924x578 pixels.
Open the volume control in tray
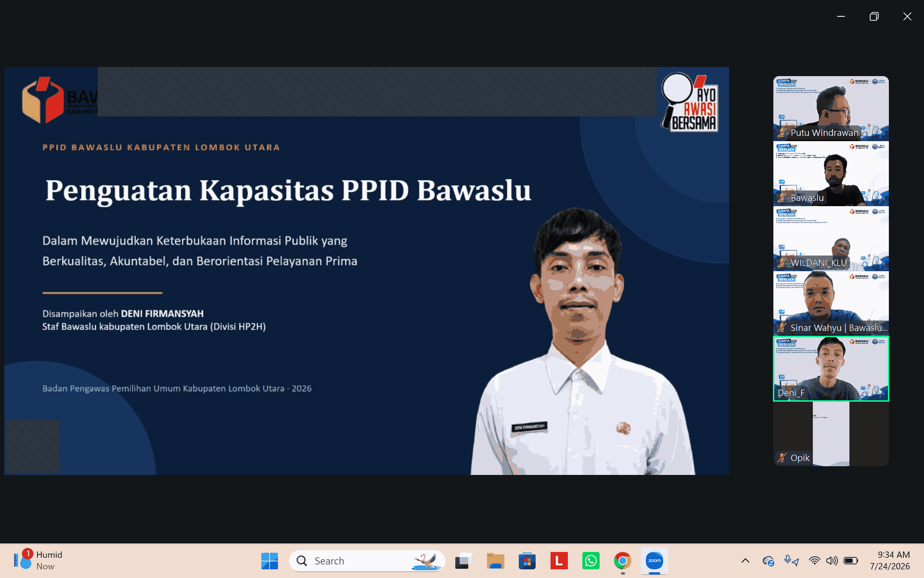pyautogui.click(x=832, y=561)
